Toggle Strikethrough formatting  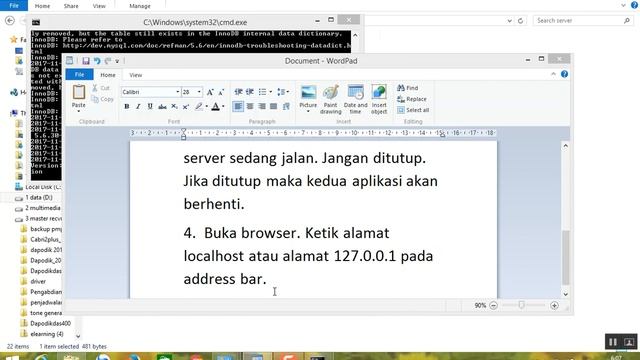(x=162, y=107)
